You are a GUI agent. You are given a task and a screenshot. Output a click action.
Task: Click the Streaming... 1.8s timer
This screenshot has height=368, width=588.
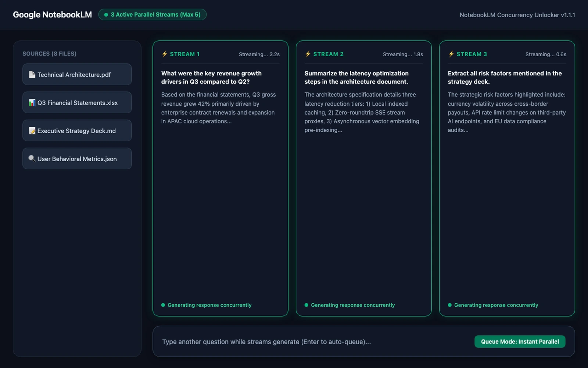[x=403, y=54]
